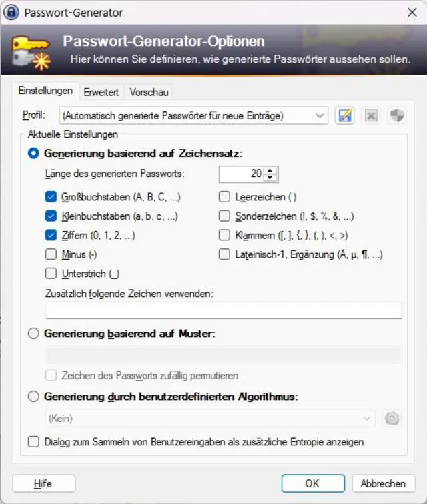
Task: Click the shield icon next to profile
Action: pyautogui.click(x=397, y=115)
